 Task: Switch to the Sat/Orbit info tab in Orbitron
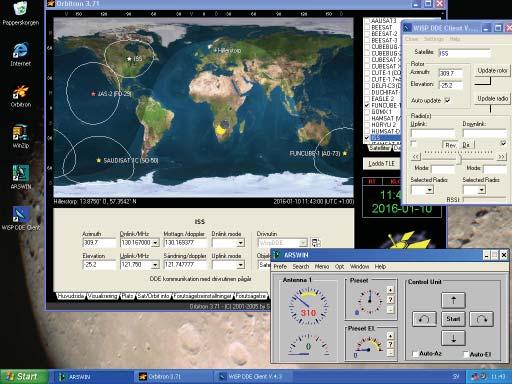(x=154, y=296)
